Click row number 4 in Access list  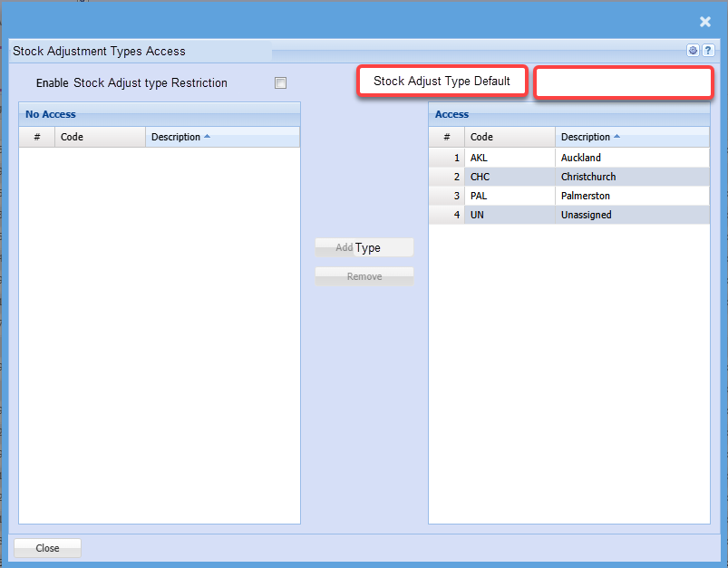(x=447, y=215)
